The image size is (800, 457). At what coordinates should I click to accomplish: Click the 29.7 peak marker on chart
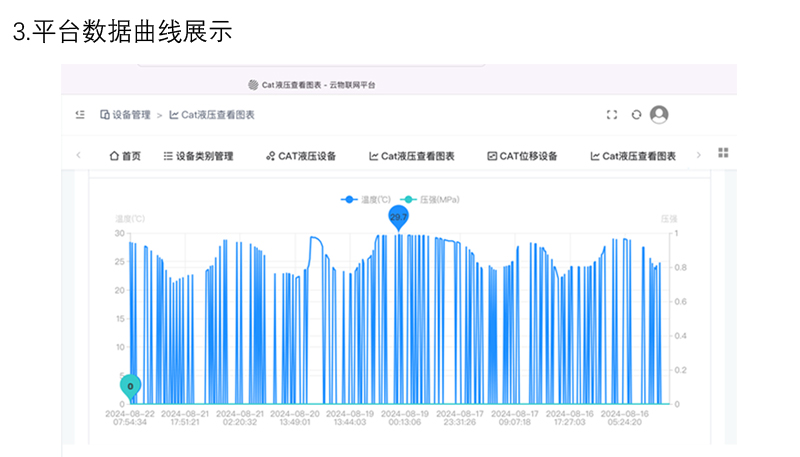coord(399,217)
